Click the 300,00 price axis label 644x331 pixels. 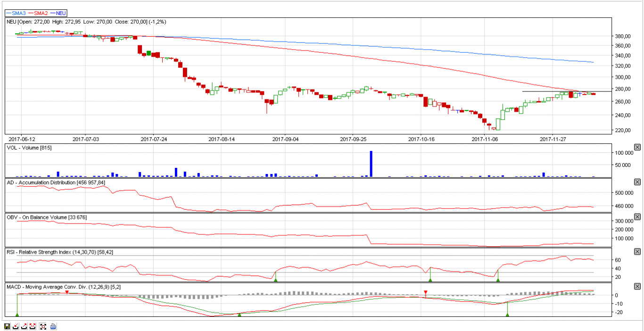(623, 77)
